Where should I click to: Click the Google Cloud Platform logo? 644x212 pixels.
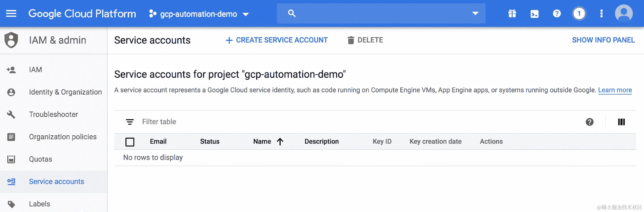click(x=82, y=14)
